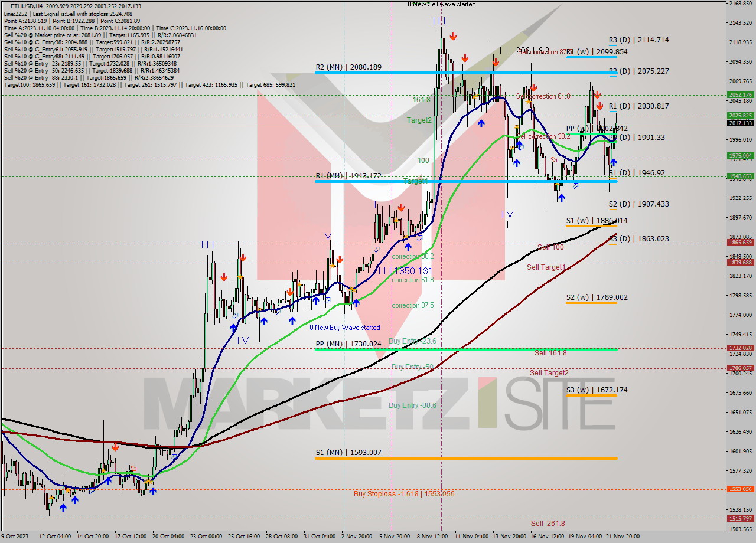Select the 'S1 (w) | 1886.014' label
756x543 pixels.
point(597,221)
